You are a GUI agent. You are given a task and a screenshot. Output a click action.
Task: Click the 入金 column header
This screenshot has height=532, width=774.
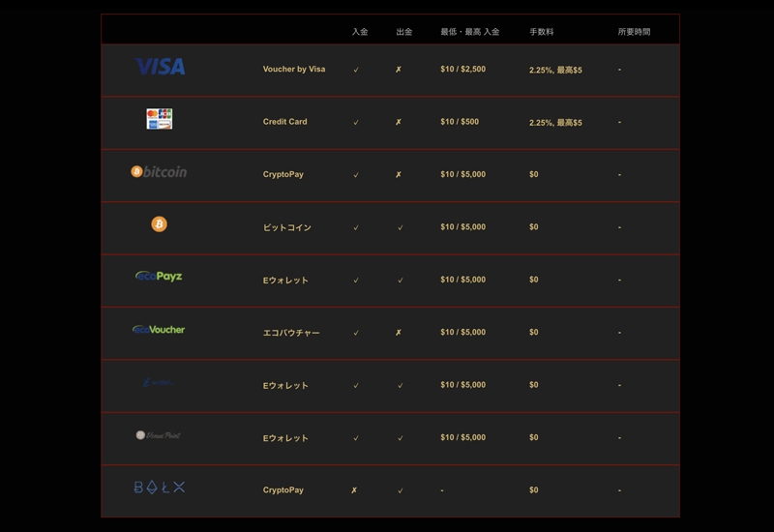(x=360, y=32)
